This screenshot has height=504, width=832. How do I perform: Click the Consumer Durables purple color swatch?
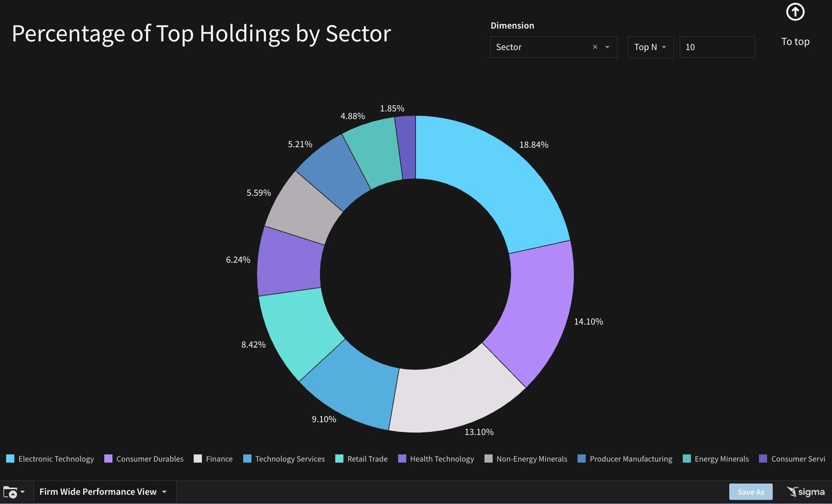(x=107, y=459)
